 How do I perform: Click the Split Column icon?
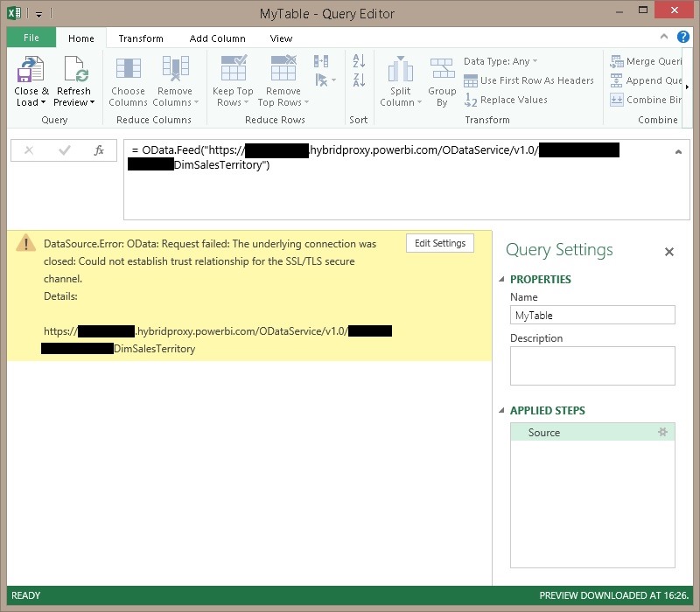[x=401, y=69]
